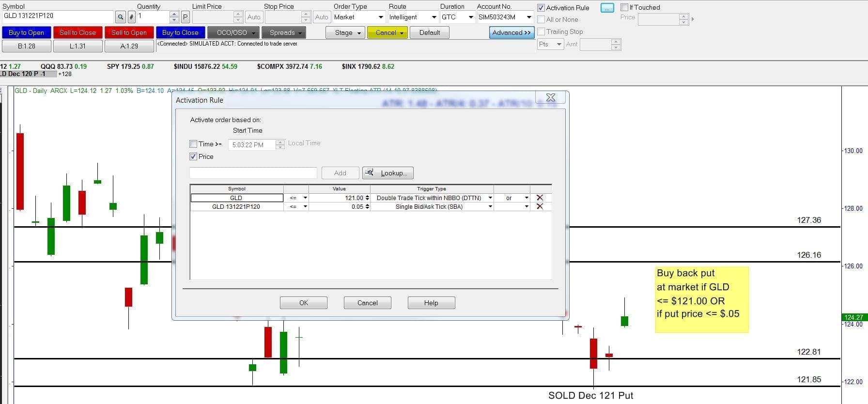Image resolution: width=868 pixels, height=404 pixels.
Task: Click the P button next to Quantity
Action: (185, 17)
